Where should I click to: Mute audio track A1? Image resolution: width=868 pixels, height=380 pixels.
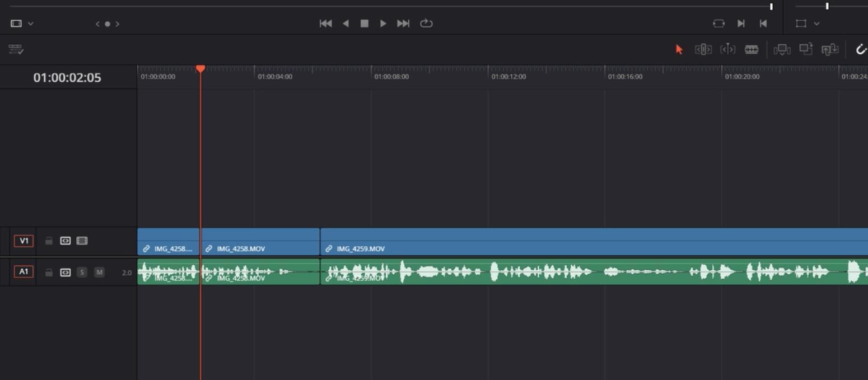pos(99,273)
